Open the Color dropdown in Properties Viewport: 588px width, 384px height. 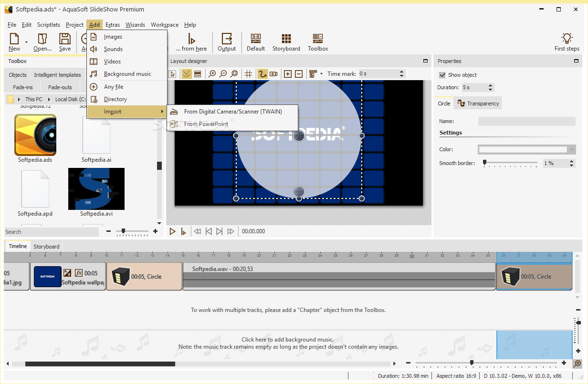click(572, 150)
